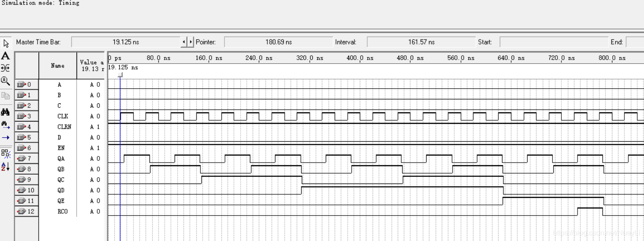Select signal name RCO

point(62,212)
